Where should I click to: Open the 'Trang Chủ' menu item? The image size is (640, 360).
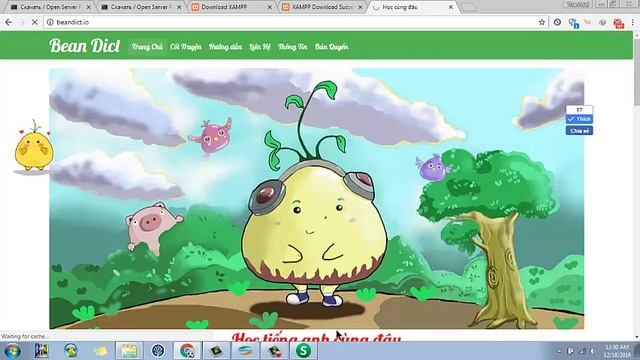[x=147, y=47]
